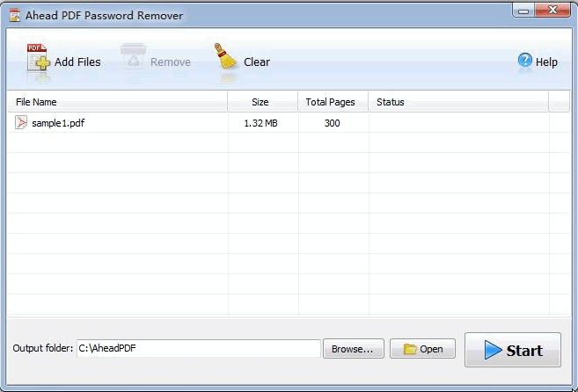Click the Status column header

point(458,102)
